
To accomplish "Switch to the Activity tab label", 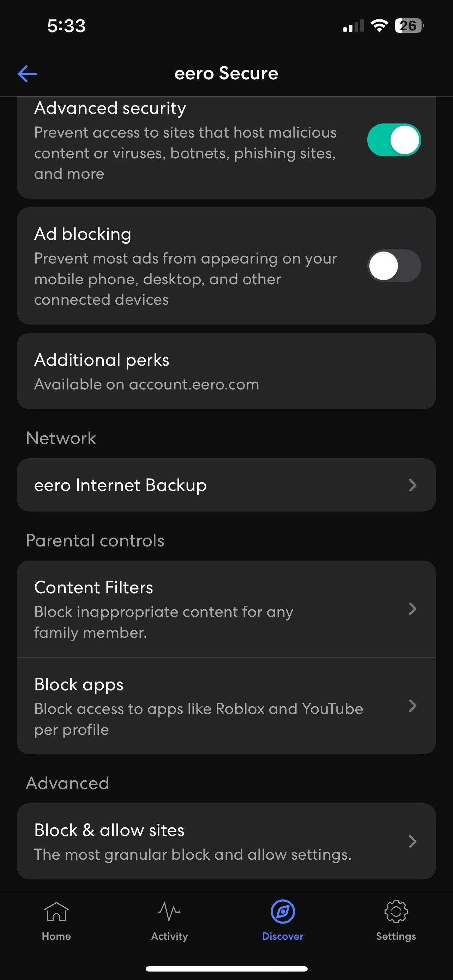I will tap(169, 936).
